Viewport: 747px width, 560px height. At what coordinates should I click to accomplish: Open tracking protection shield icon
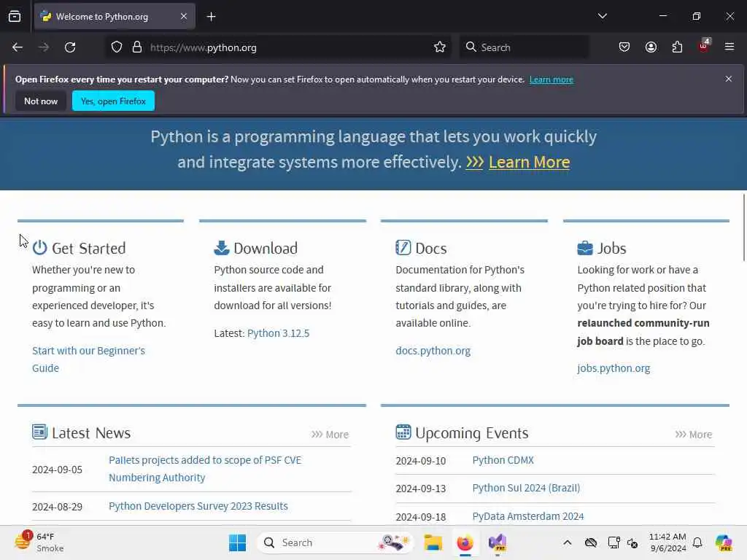point(117,47)
